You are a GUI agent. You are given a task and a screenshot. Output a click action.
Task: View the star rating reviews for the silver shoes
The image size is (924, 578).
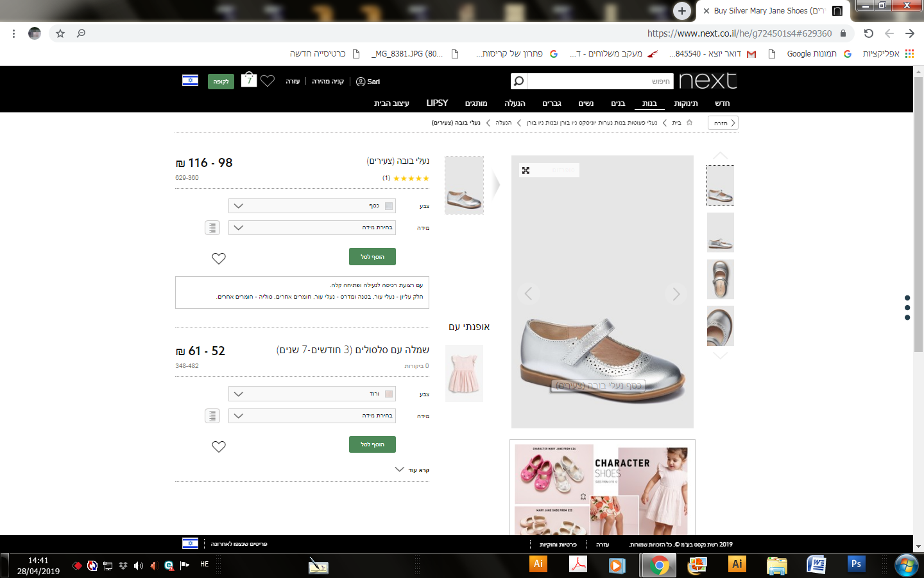(x=411, y=179)
